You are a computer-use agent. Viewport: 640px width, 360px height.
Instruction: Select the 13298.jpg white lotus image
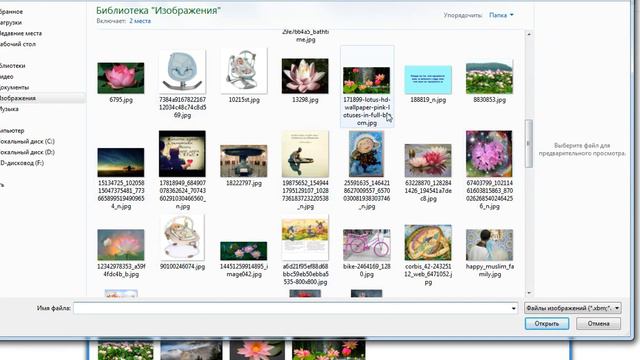(x=305, y=76)
